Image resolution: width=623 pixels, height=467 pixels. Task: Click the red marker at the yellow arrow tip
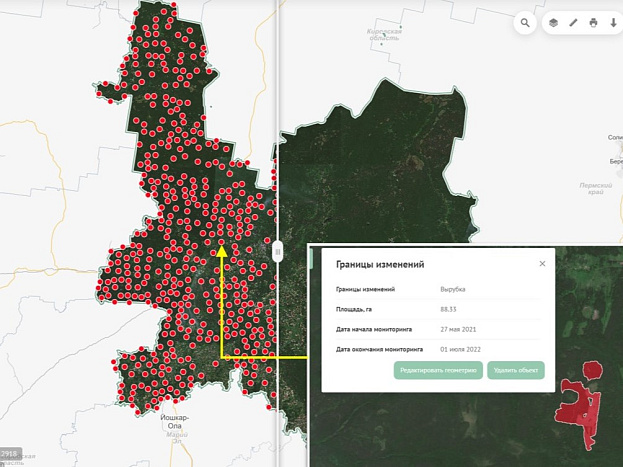pos(221,241)
